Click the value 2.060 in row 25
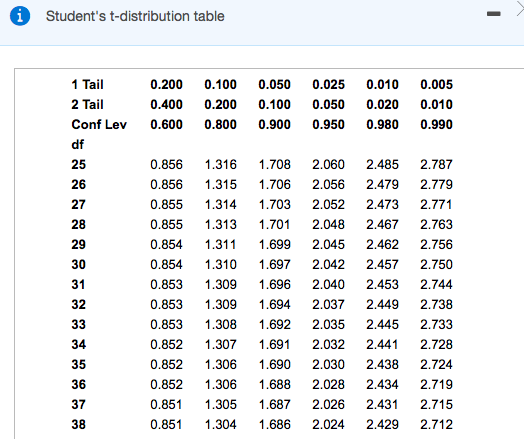The height and width of the screenshot is (439, 524). click(328, 164)
